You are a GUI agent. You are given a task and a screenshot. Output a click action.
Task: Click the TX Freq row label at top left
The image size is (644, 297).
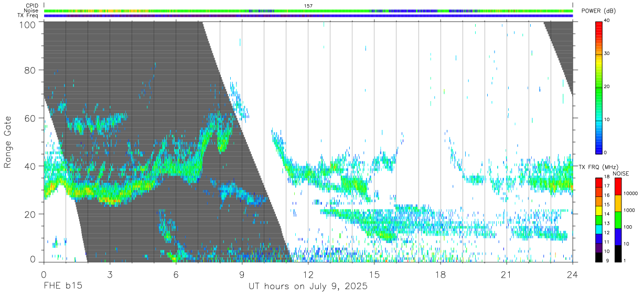(28, 15)
